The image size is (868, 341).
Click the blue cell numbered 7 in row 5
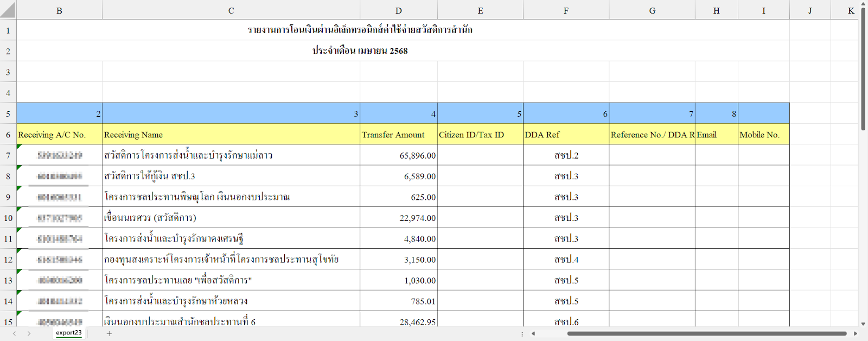652,113
